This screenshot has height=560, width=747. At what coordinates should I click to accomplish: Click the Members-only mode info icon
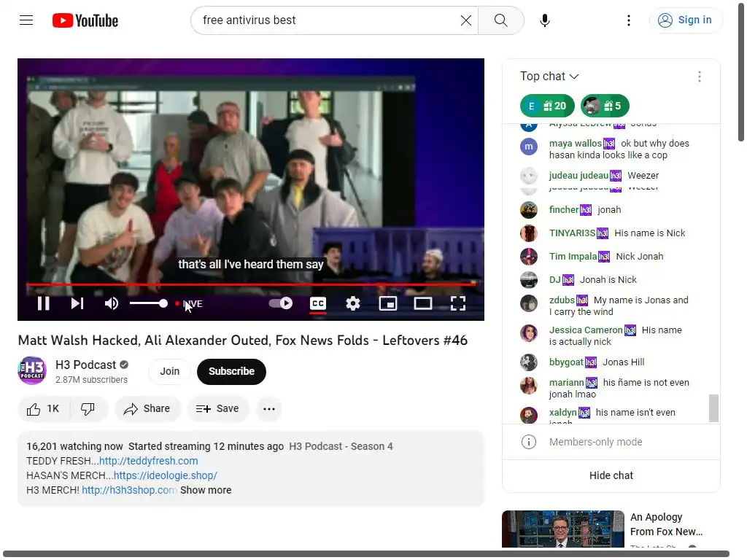pos(529,442)
